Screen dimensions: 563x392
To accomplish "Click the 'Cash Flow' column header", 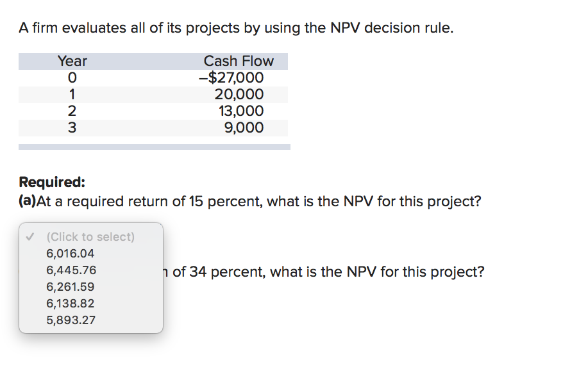I will pos(239,61).
